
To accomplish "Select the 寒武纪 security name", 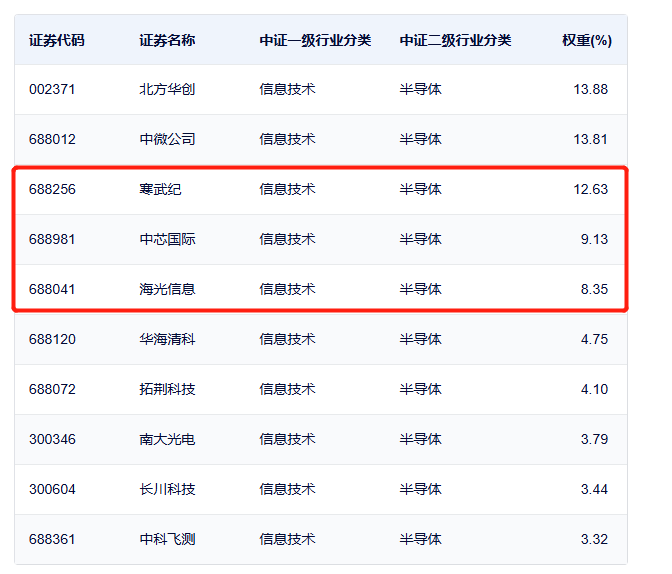I will coord(160,189).
